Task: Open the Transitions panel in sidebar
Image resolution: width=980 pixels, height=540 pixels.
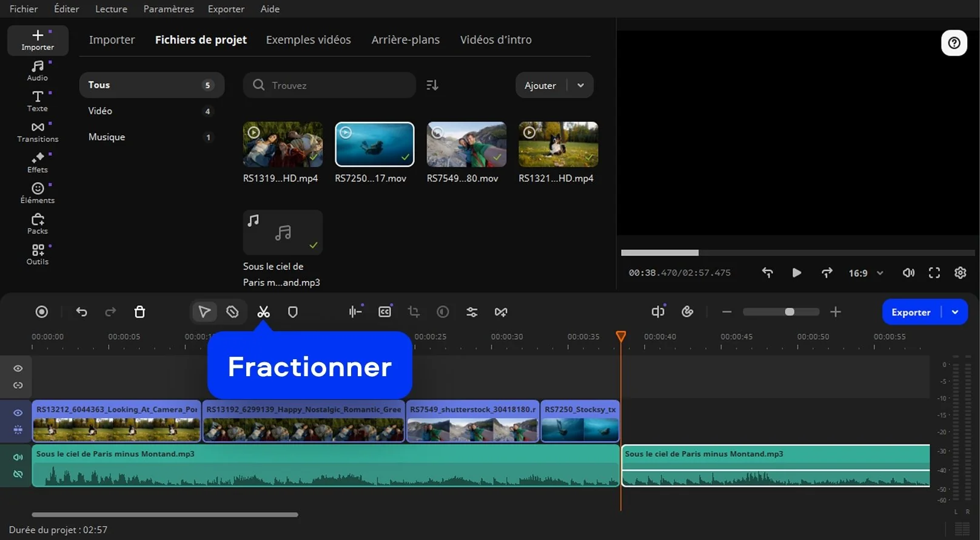Action: pos(38,132)
